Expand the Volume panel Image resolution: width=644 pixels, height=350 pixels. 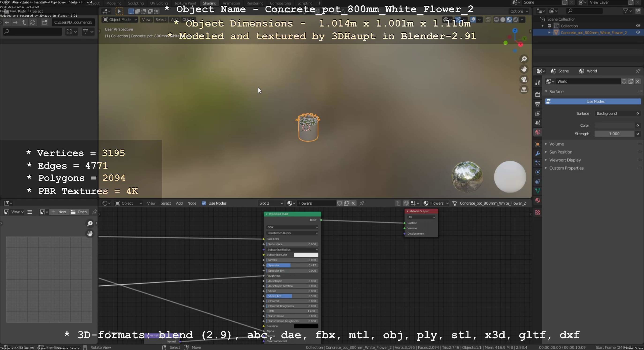coord(556,144)
